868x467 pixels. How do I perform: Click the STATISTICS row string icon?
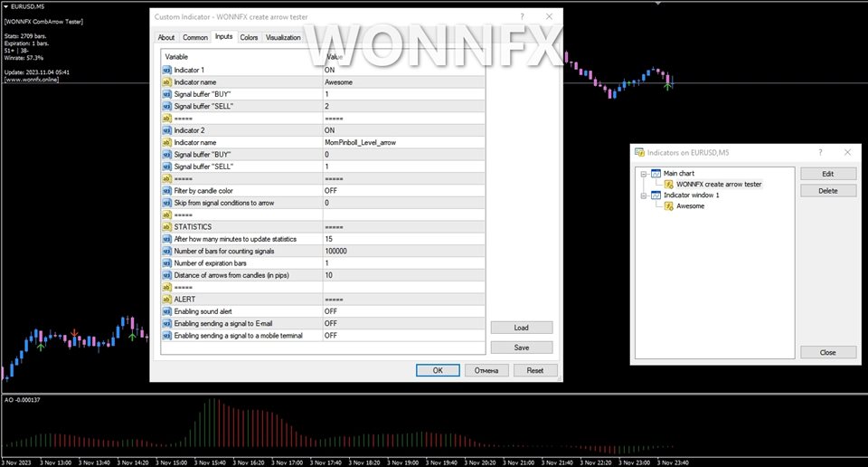[x=166, y=226]
